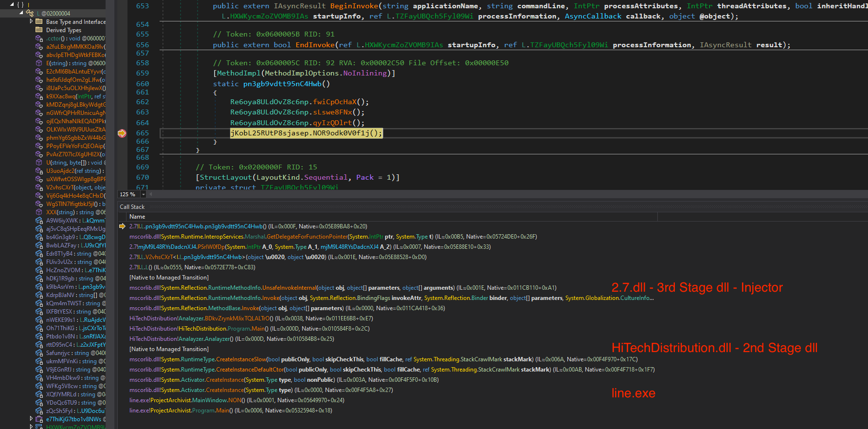Expand the e7ThiKjG7tbo1v8NWs node
868x429 pixels.
click(x=31, y=419)
